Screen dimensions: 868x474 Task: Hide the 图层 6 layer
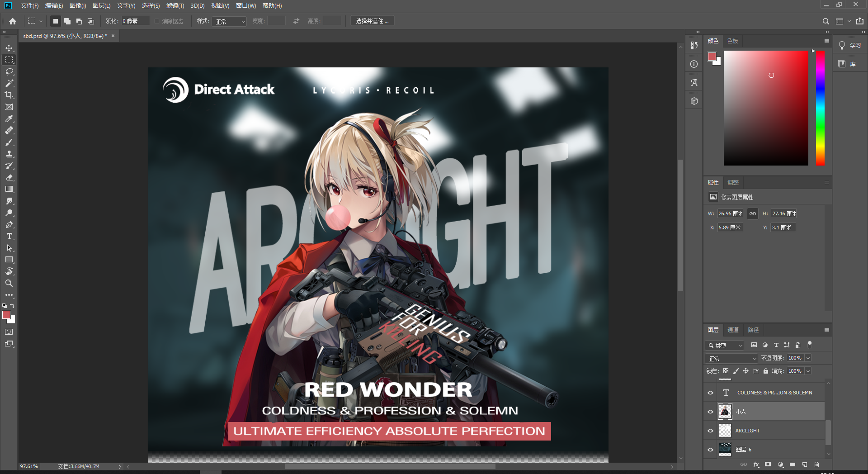(x=710, y=450)
